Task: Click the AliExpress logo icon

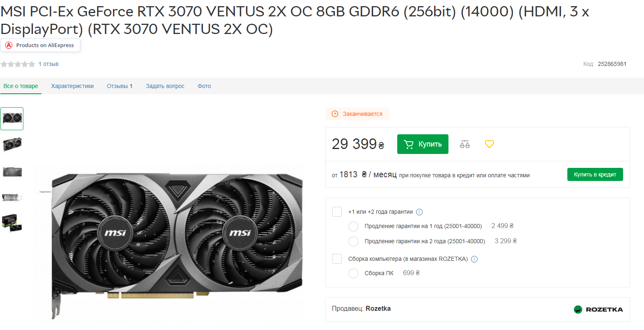Action: [x=9, y=45]
